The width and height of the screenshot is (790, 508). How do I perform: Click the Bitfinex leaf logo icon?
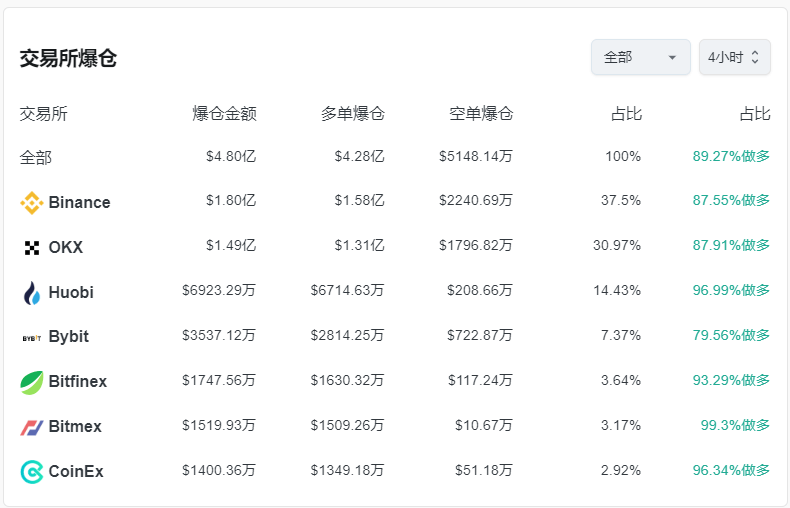(x=32, y=382)
